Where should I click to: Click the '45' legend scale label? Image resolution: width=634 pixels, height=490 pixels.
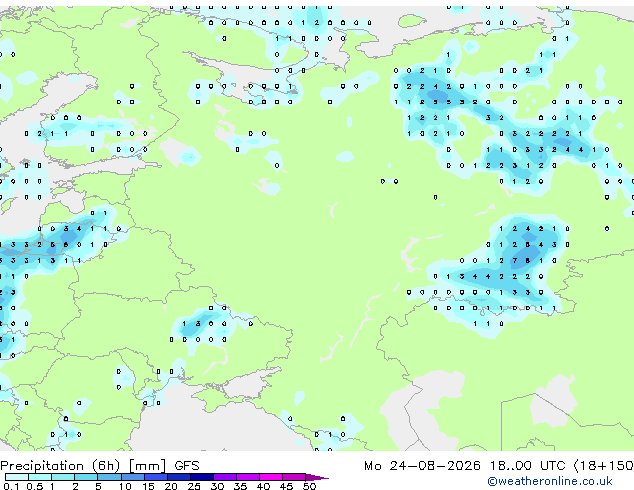286,486
